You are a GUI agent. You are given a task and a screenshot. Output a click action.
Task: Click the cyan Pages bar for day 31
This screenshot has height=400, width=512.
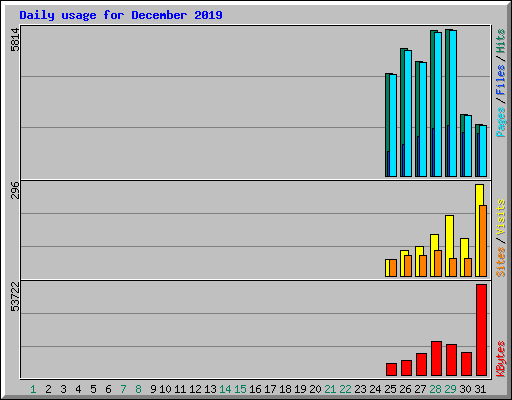tap(483, 151)
